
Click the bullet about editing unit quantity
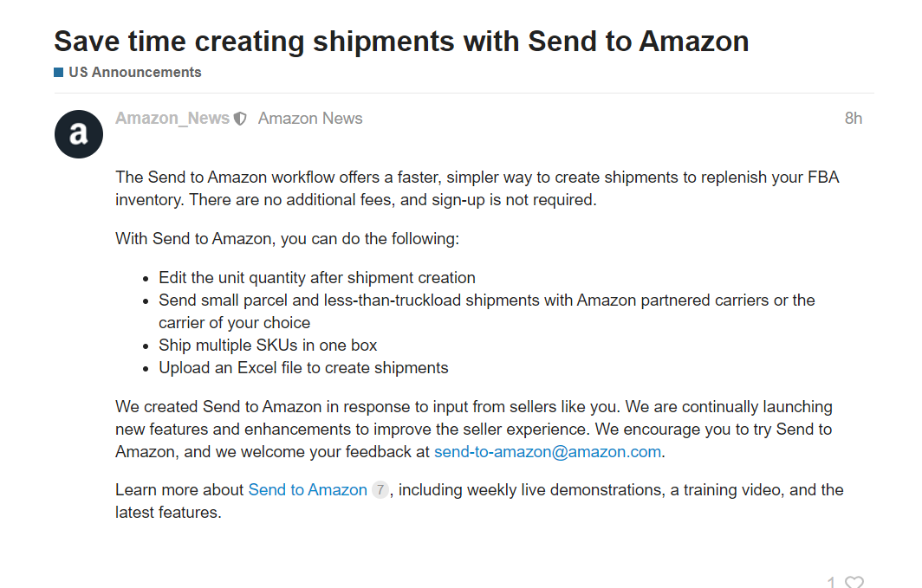tap(317, 278)
